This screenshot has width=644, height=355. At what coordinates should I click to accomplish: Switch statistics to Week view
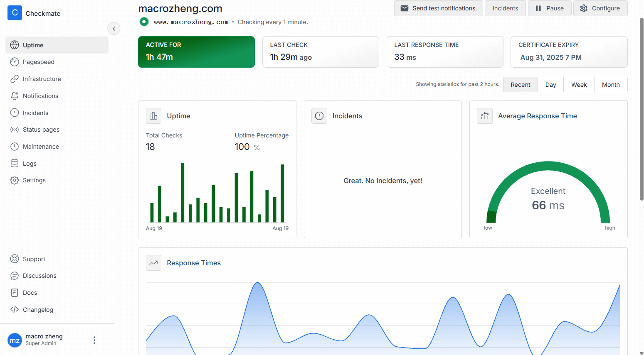click(579, 85)
